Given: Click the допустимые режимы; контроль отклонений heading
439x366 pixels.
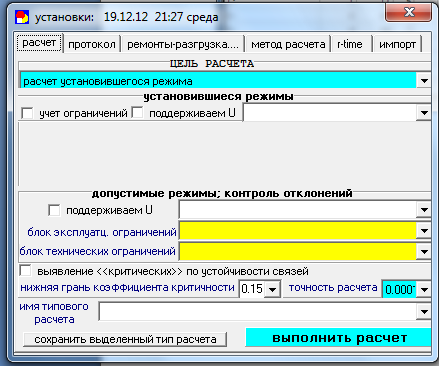Looking at the screenshot, I should coord(222,193).
